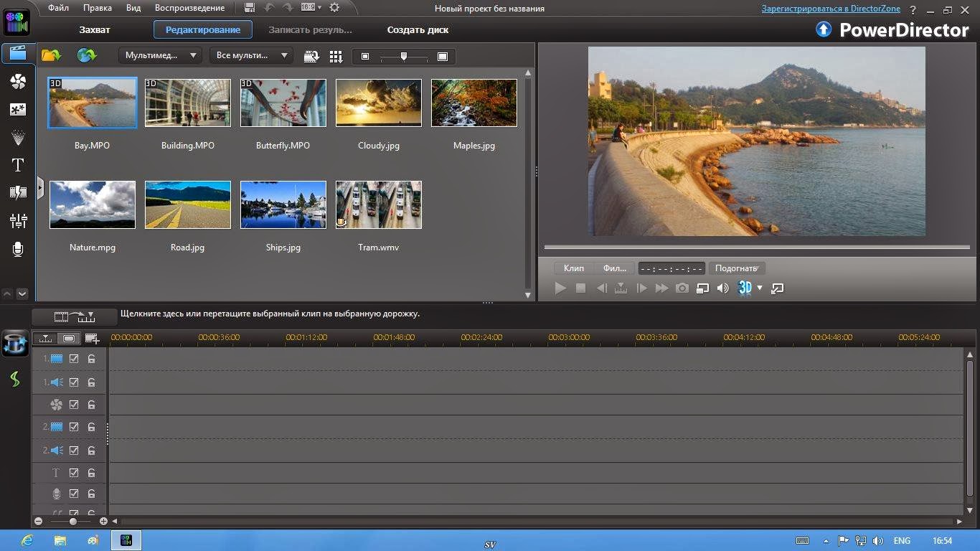The height and width of the screenshot is (551, 980).
Task: Click the Подогнать button
Action: (737, 268)
